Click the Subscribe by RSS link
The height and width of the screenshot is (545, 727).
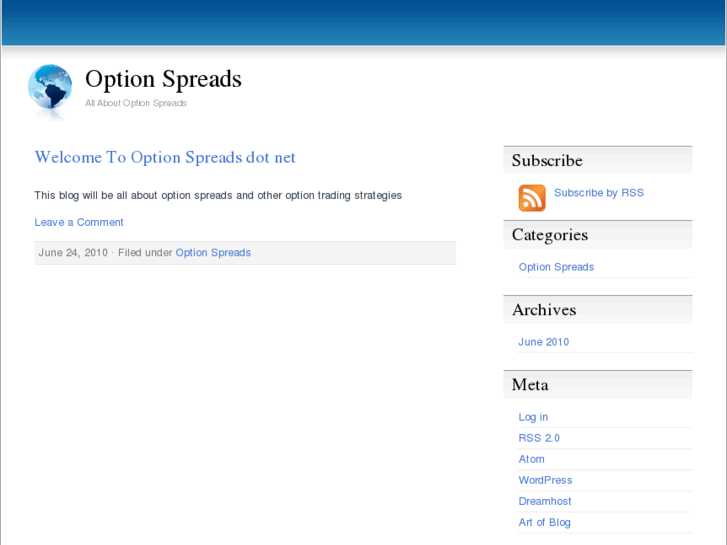click(599, 192)
